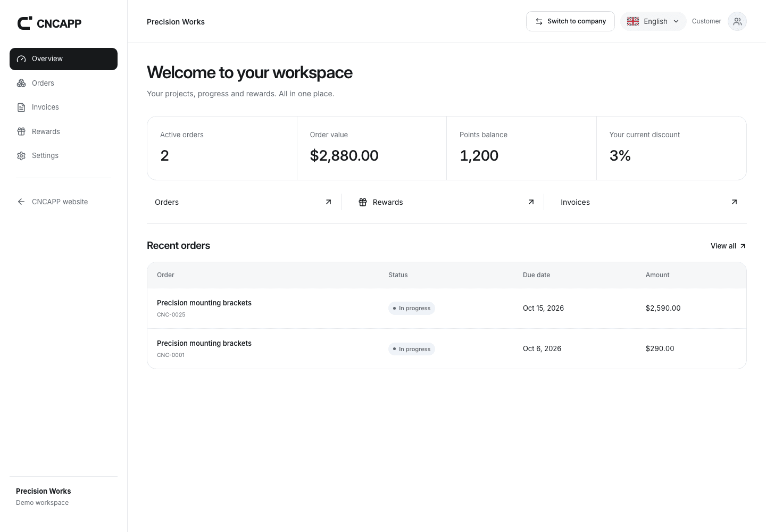766x532 pixels.
Task: Go to Overview in the sidebar
Action: point(63,59)
